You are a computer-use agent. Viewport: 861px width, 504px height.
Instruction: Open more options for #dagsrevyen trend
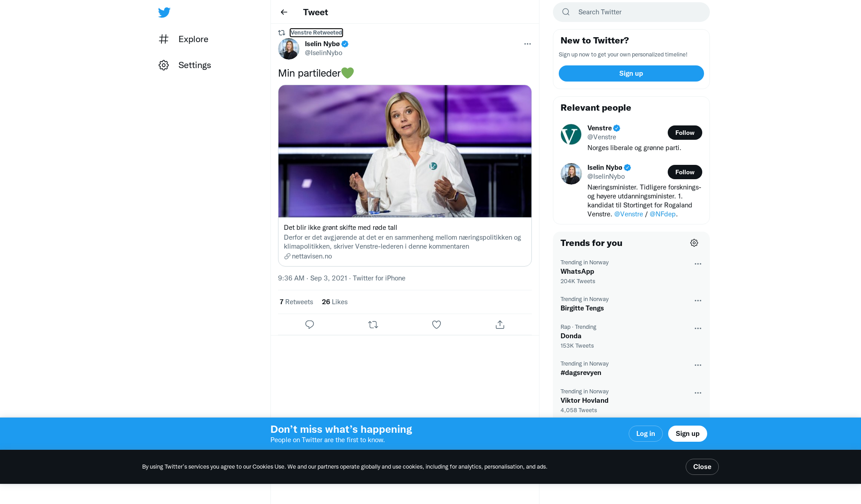(x=698, y=365)
